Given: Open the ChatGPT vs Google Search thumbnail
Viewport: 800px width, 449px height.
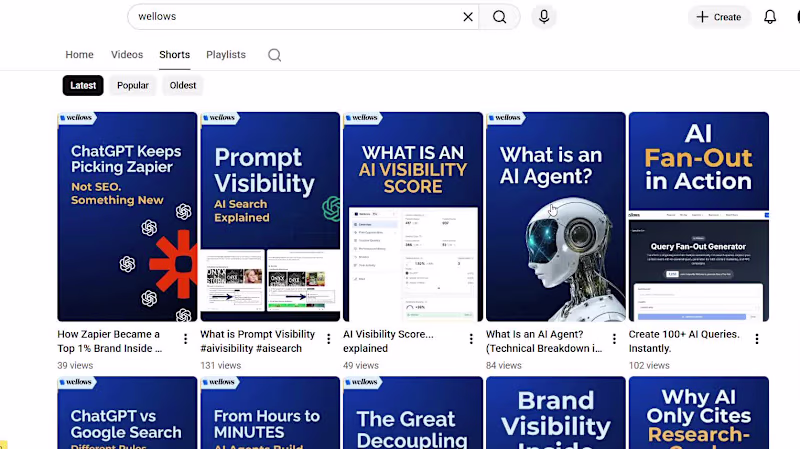Looking at the screenshot, I should [127, 413].
